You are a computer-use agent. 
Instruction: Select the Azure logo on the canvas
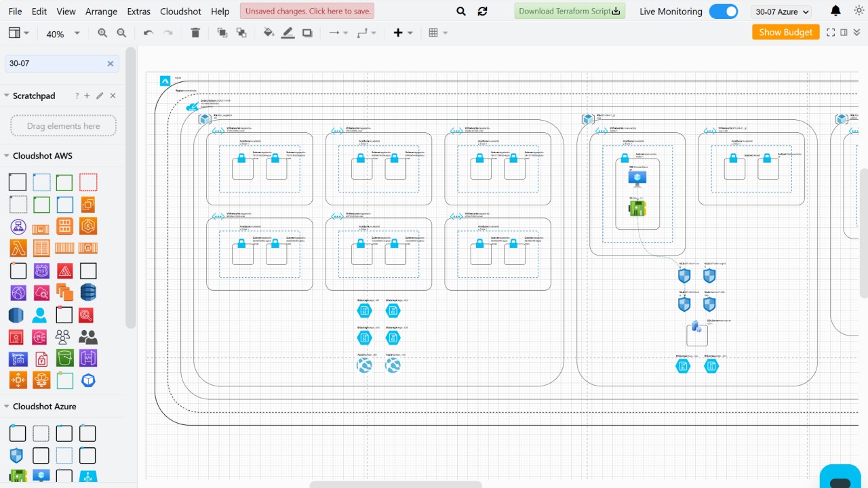[x=165, y=81]
